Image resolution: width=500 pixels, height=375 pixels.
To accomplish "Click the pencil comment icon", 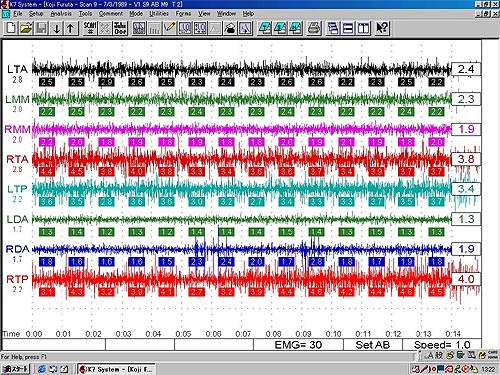I will click(x=170, y=28).
